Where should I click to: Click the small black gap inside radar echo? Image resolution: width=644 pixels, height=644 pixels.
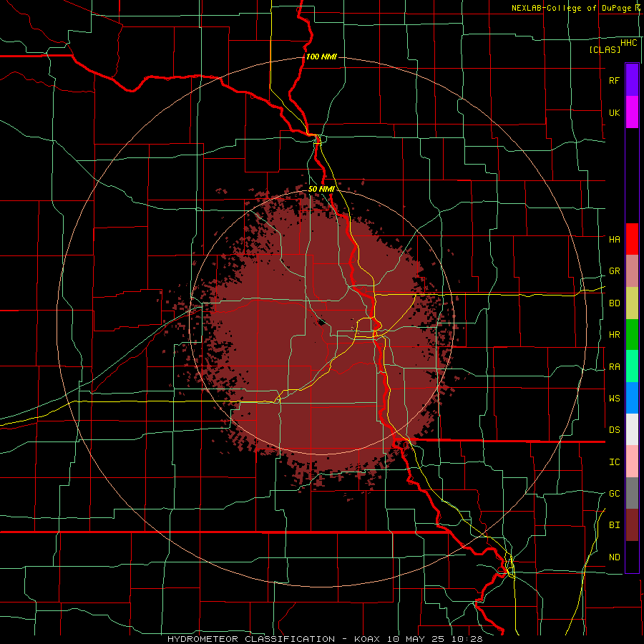point(321,322)
